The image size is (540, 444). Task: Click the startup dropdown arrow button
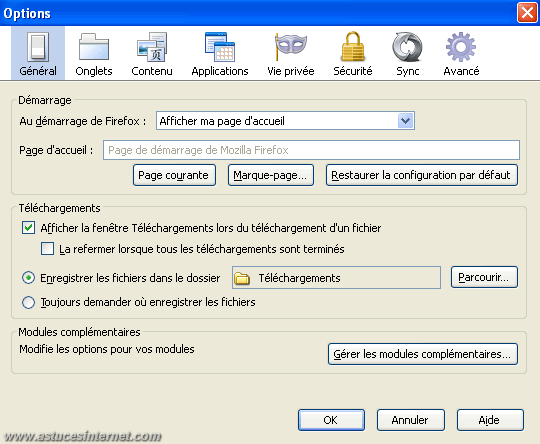click(x=405, y=121)
